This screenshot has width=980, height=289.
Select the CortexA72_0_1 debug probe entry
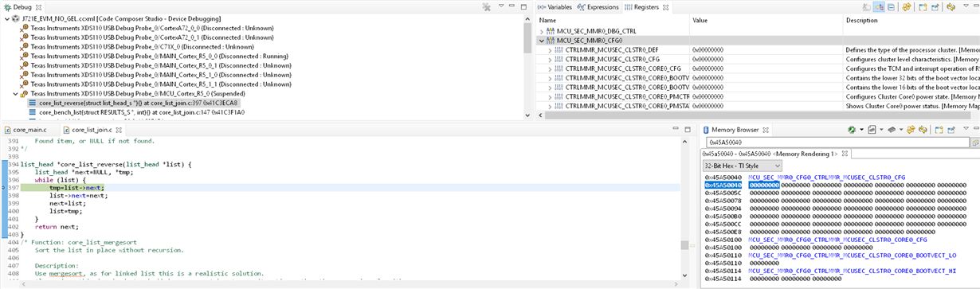pos(147,37)
